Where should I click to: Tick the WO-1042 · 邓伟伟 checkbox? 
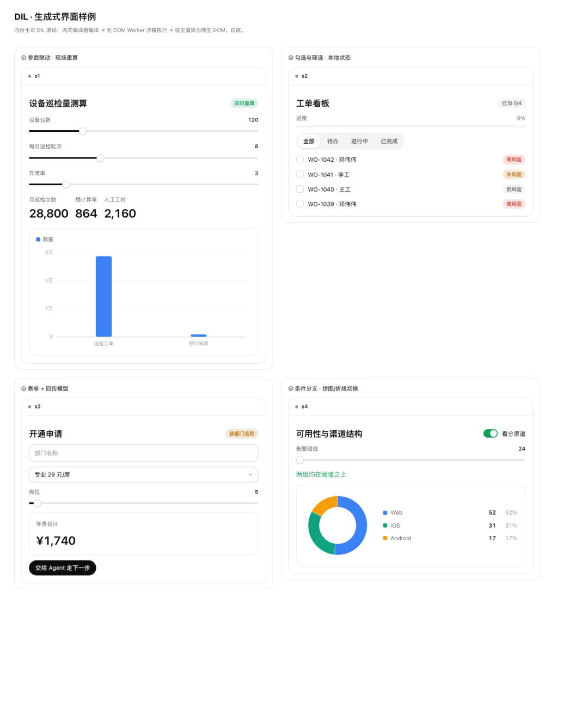(x=300, y=160)
